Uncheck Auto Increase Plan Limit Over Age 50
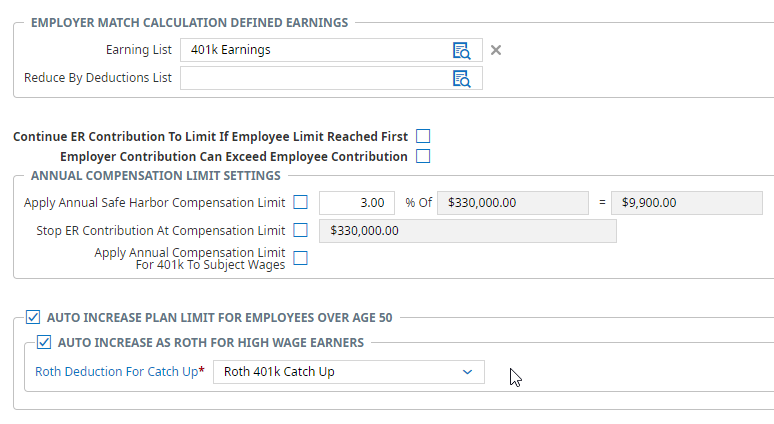The image size is (774, 424). (x=34, y=318)
